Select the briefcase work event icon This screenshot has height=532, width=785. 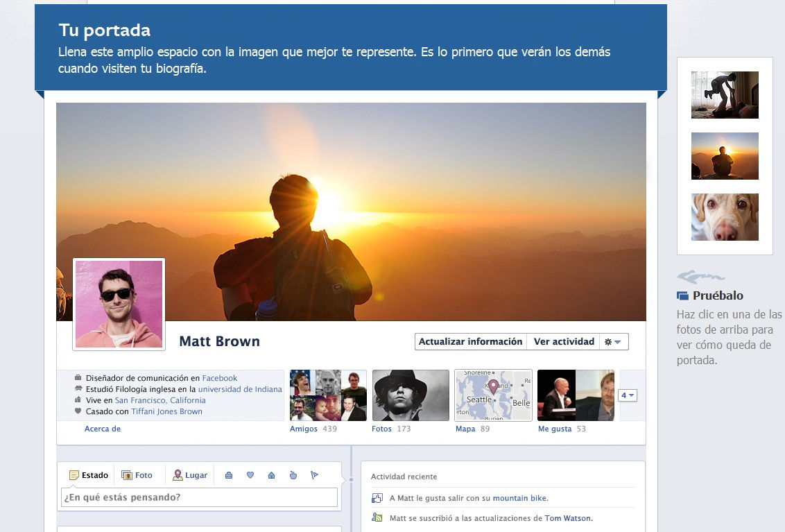(229, 475)
